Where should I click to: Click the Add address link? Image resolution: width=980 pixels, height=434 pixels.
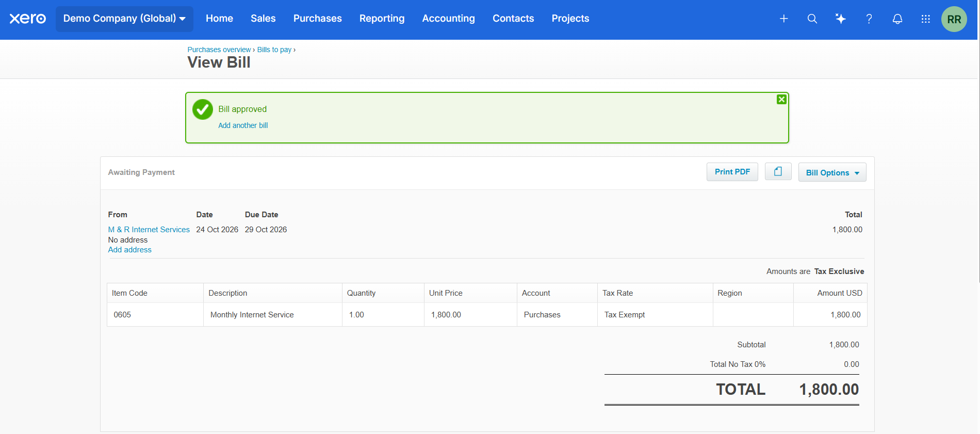click(x=129, y=250)
